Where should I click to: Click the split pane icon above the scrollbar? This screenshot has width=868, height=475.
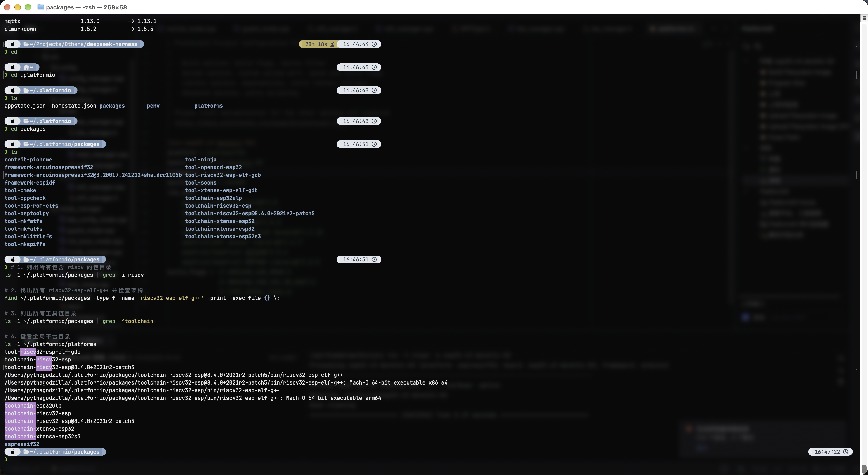[864, 18]
